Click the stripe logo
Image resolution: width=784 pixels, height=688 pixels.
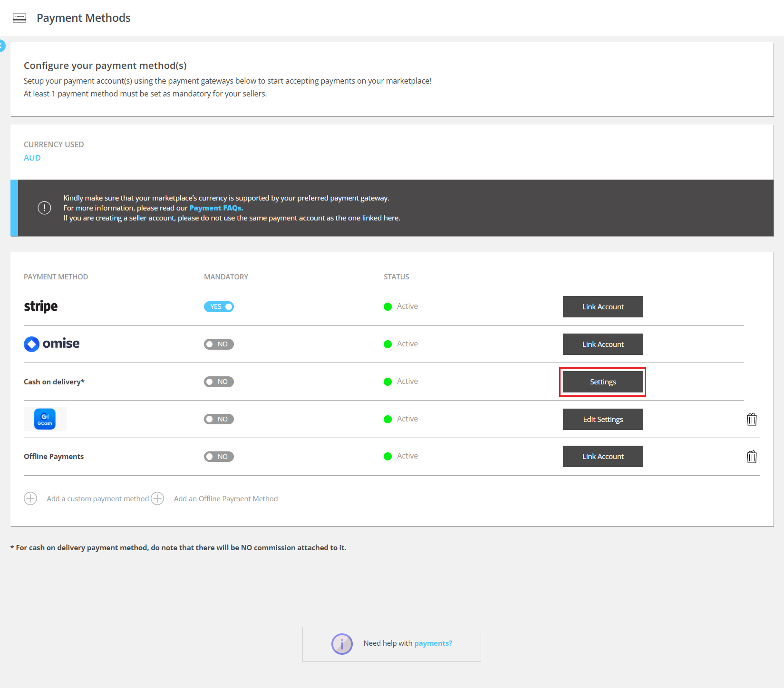41,306
